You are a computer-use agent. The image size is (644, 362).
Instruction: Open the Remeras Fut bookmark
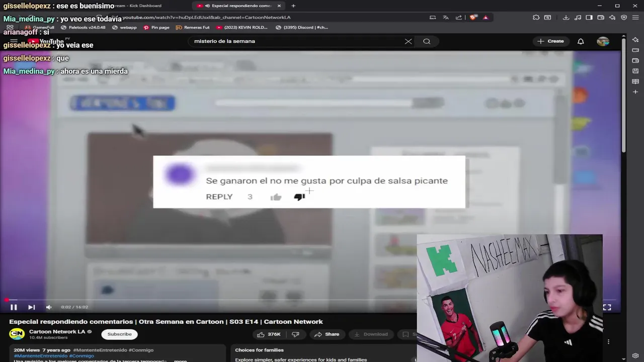193,28
